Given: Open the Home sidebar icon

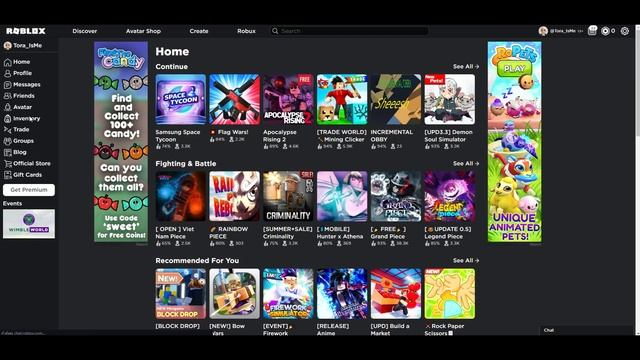Looking at the screenshot, I should (x=7, y=62).
